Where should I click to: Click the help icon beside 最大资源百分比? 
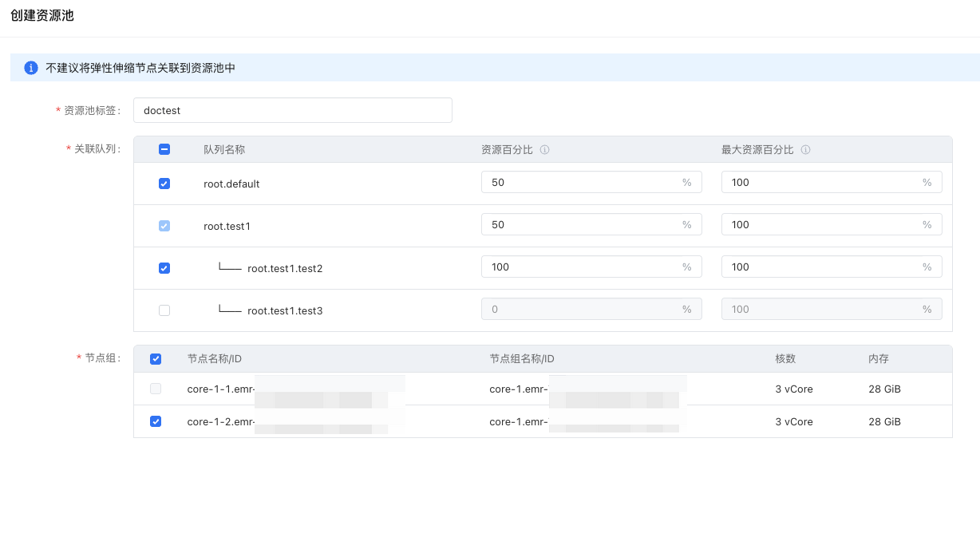pos(805,150)
